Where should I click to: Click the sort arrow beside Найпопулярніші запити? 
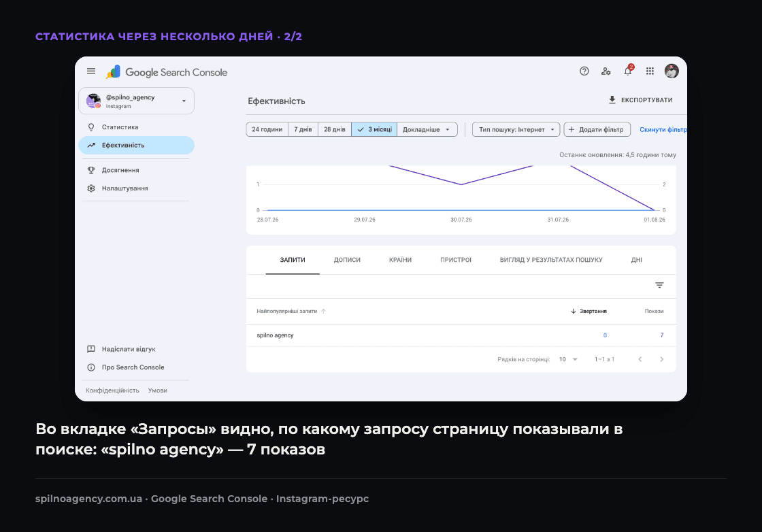(x=324, y=311)
